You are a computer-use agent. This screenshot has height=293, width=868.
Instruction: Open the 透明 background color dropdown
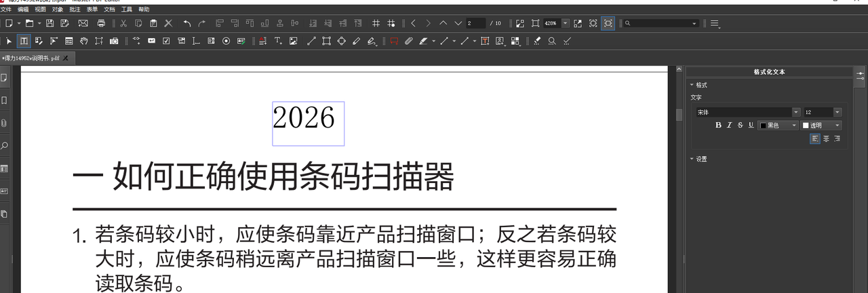pyautogui.click(x=837, y=125)
